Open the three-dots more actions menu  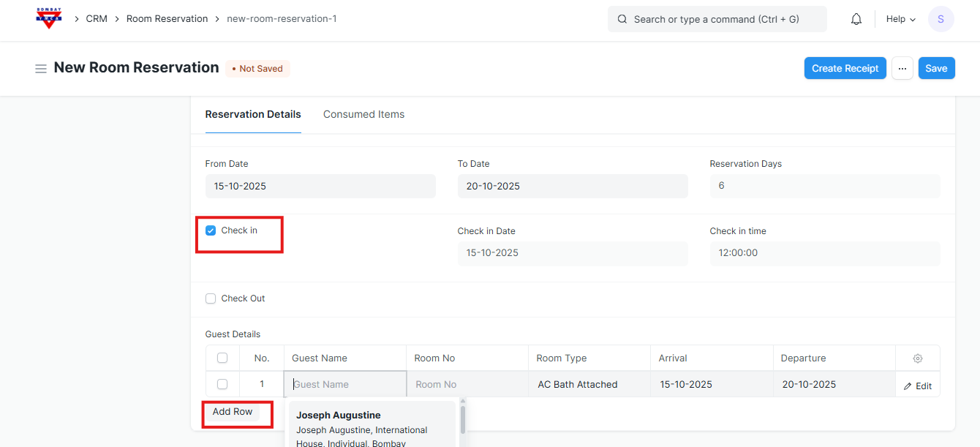[902, 68]
